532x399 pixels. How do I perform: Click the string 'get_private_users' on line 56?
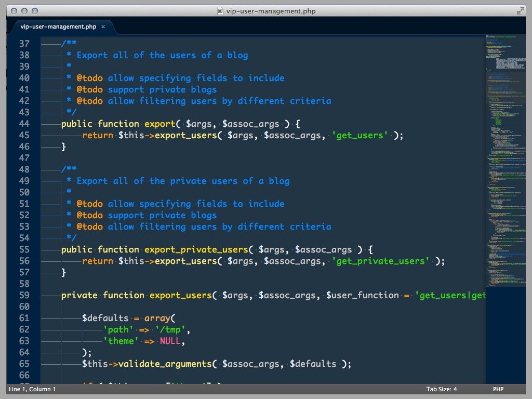[381, 261]
